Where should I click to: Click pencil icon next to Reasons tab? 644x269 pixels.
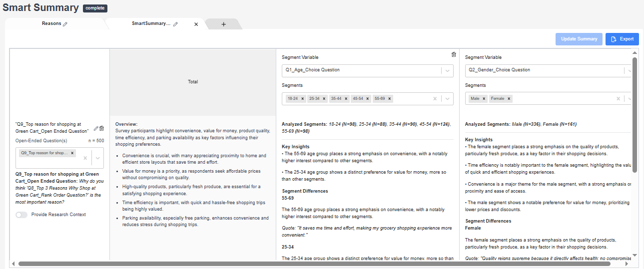coord(65,24)
